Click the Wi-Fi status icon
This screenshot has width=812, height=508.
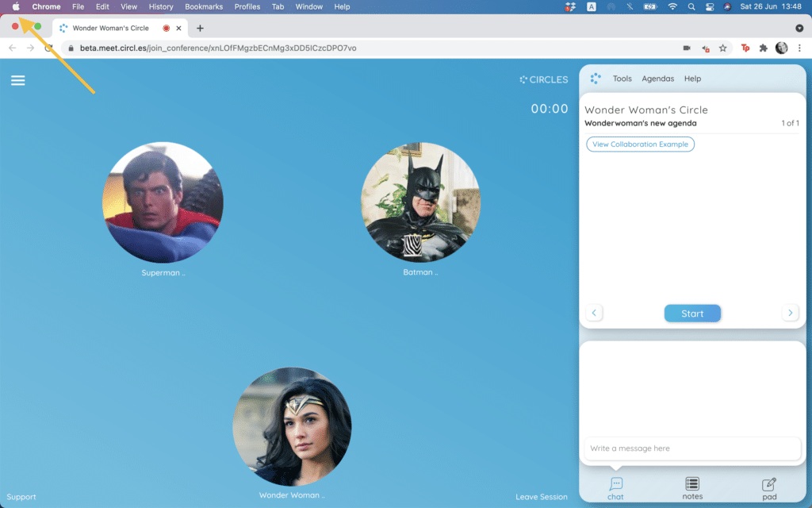coord(672,6)
